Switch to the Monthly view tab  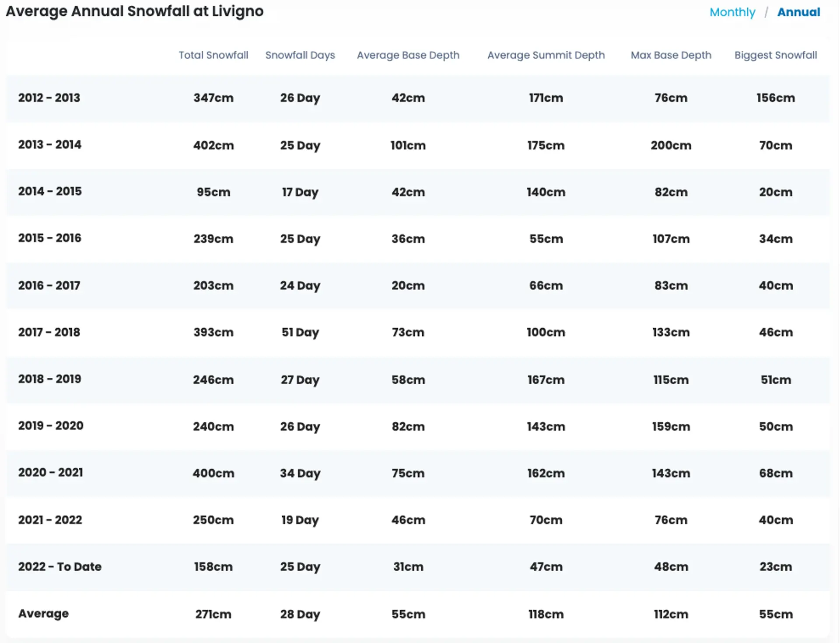point(732,12)
